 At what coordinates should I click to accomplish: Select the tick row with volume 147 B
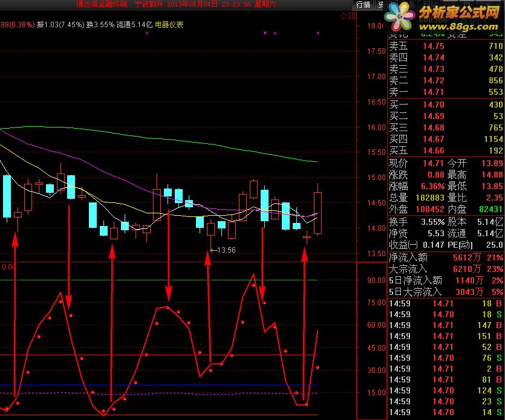(446, 325)
